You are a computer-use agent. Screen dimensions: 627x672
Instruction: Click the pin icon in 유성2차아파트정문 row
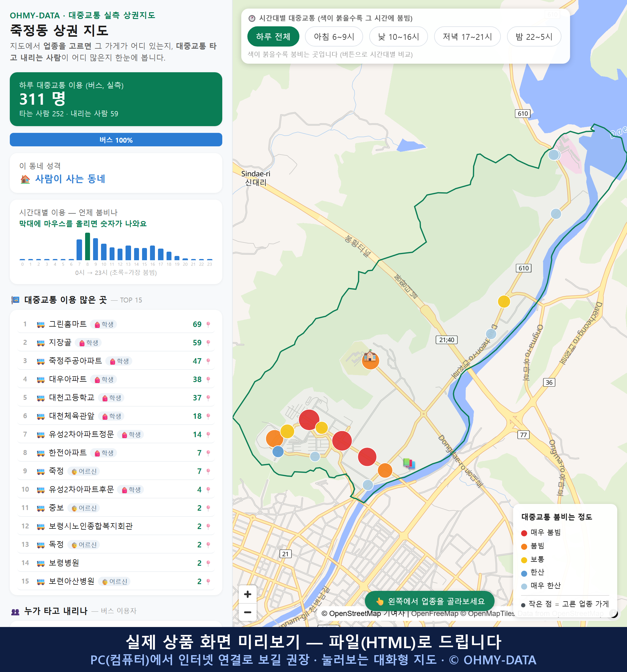208,434
